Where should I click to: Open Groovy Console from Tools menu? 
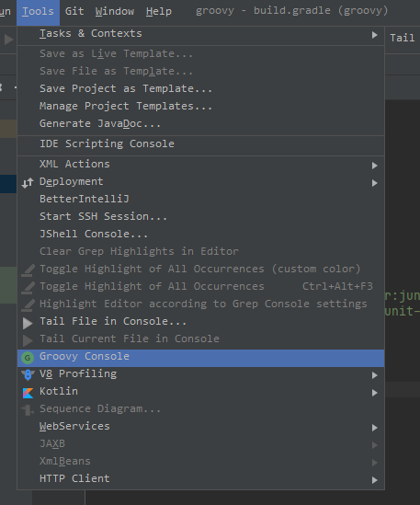[201, 358]
